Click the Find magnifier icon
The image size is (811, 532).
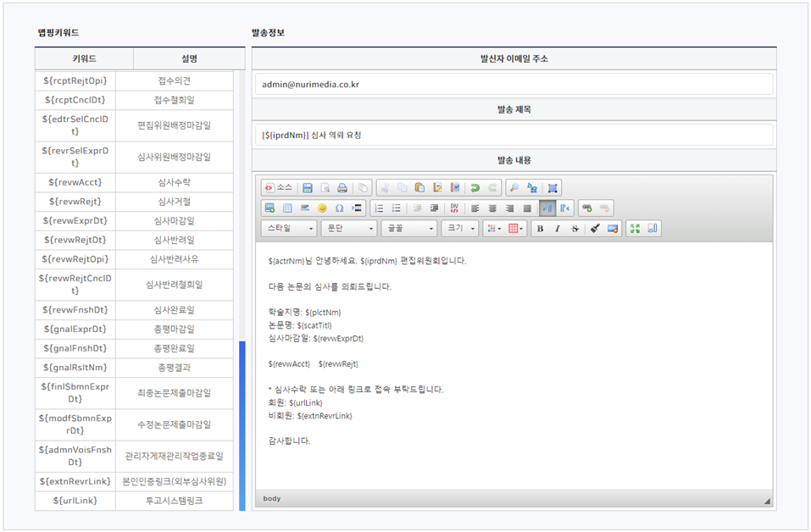click(515, 188)
